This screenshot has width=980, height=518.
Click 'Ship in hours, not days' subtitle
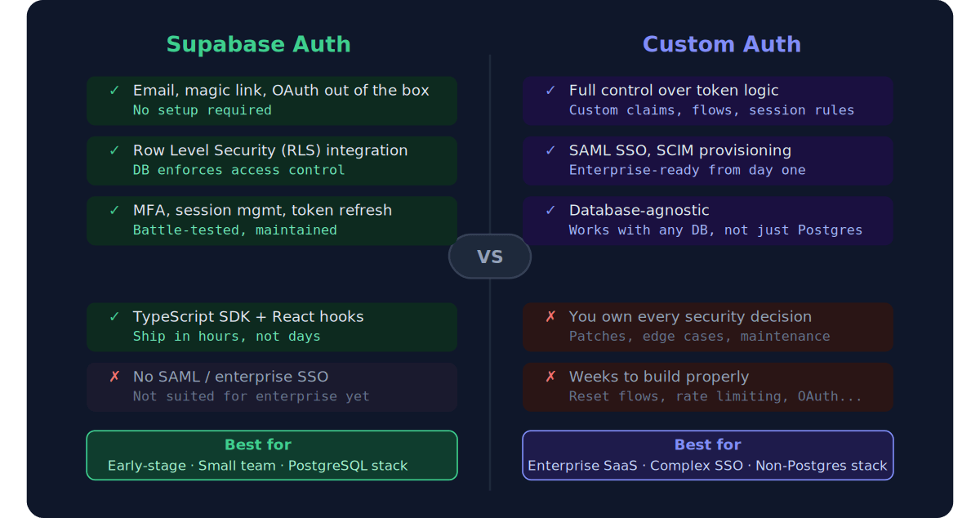pyautogui.click(x=227, y=337)
